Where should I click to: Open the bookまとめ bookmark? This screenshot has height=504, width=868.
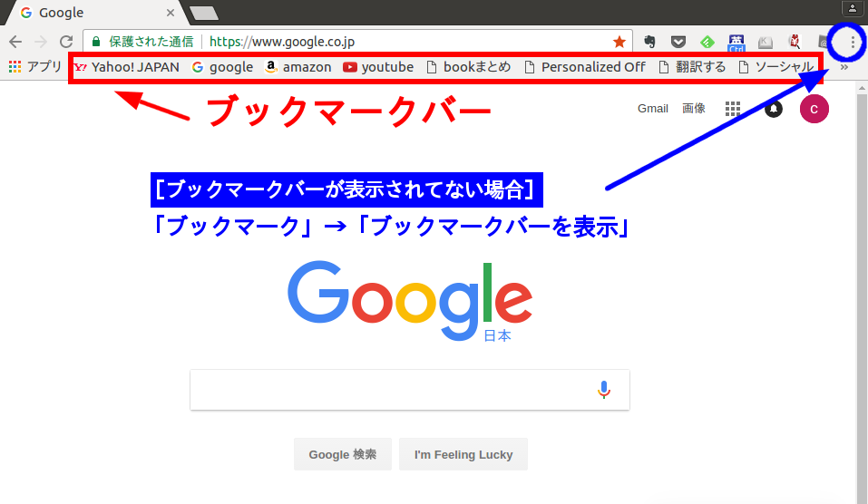(469, 67)
